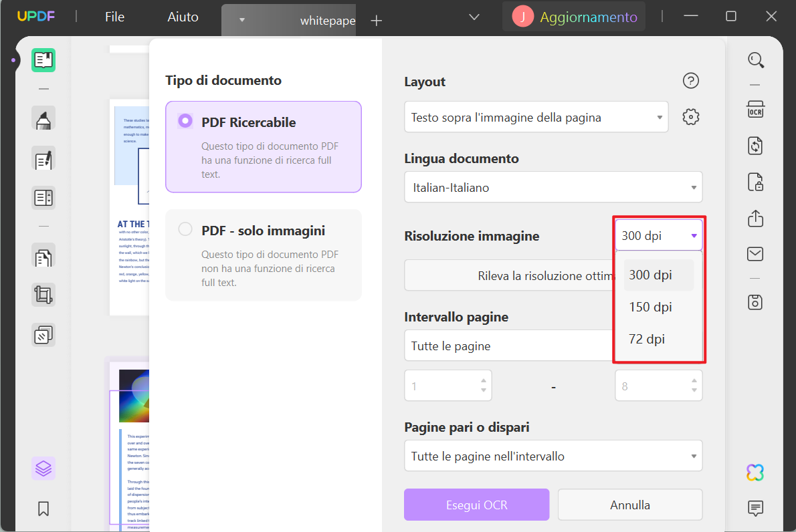Open the OCR tool in right sidebar
The image size is (796, 532).
(755, 108)
